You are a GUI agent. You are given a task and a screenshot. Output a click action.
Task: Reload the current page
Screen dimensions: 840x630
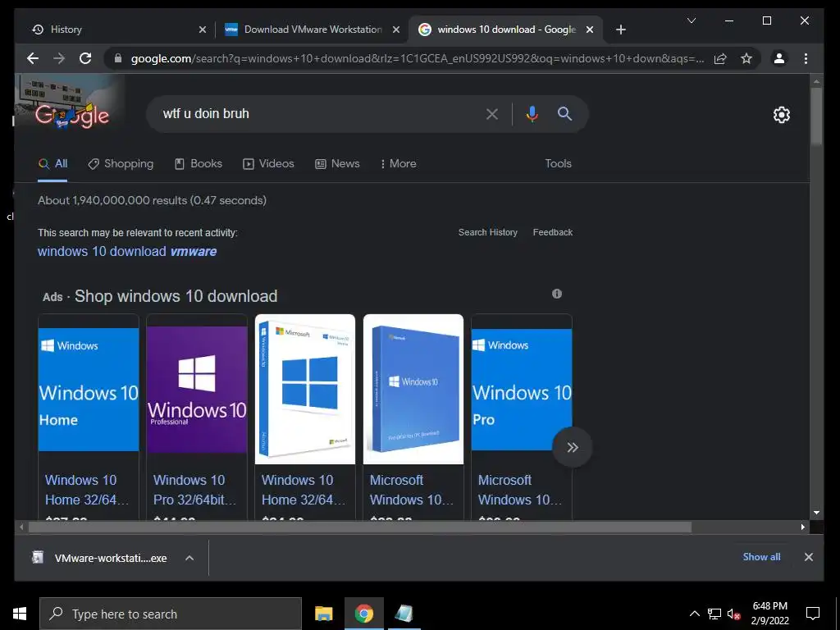click(85, 58)
